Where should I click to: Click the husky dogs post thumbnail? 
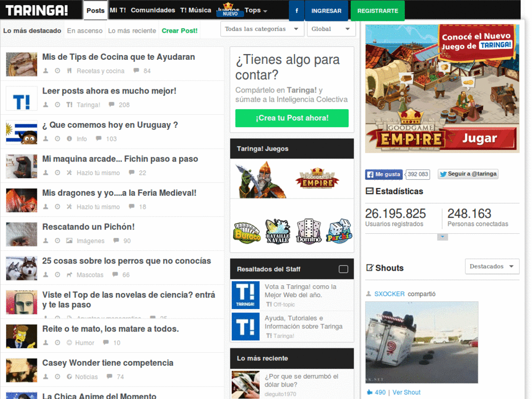tap(21, 268)
